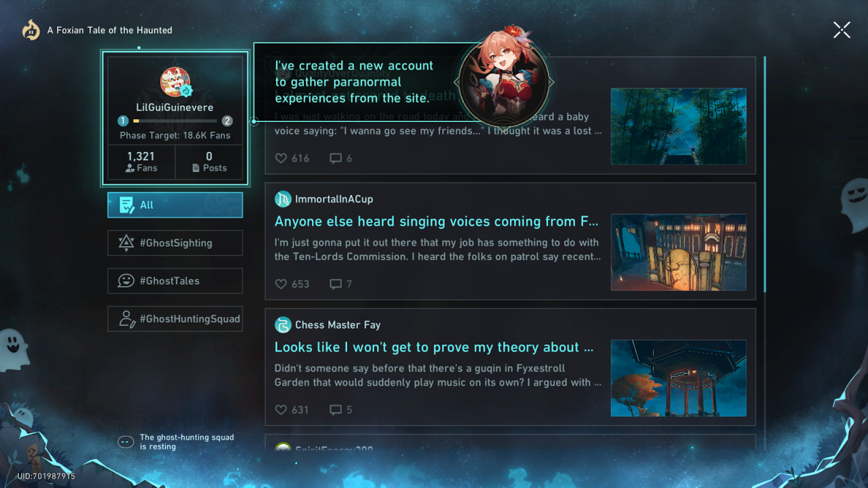This screenshot has width=868, height=488.
Task: Click the heart icon with 616 likes
Action: pyautogui.click(x=280, y=158)
